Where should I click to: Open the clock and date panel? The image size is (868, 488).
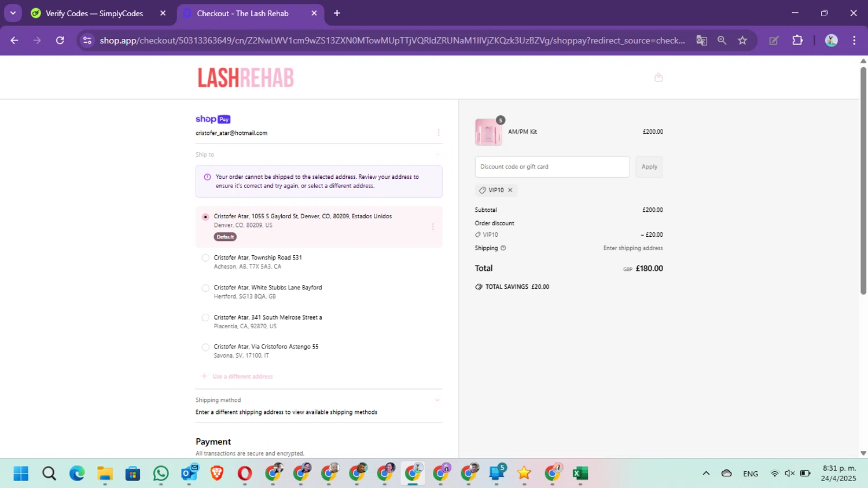838,474
